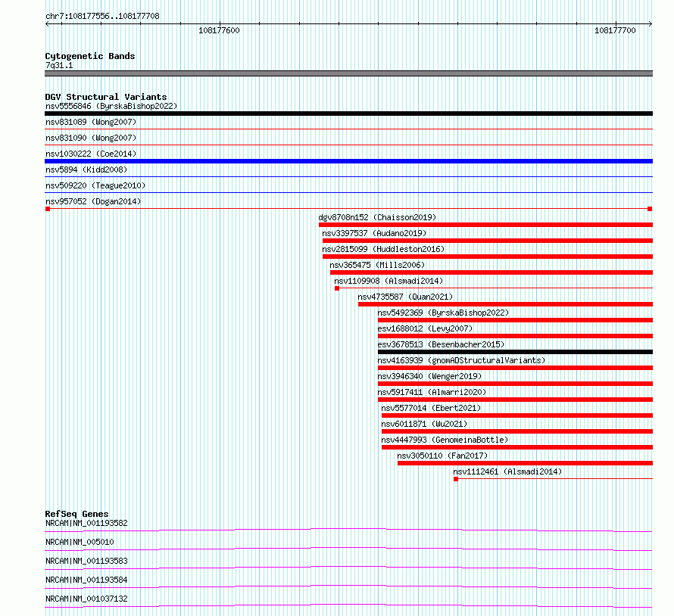The width and height of the screenshot is (674, 616).
Task: Click the nsv1112461 (Alsmadi2014) label
Action: pos(507,471)
